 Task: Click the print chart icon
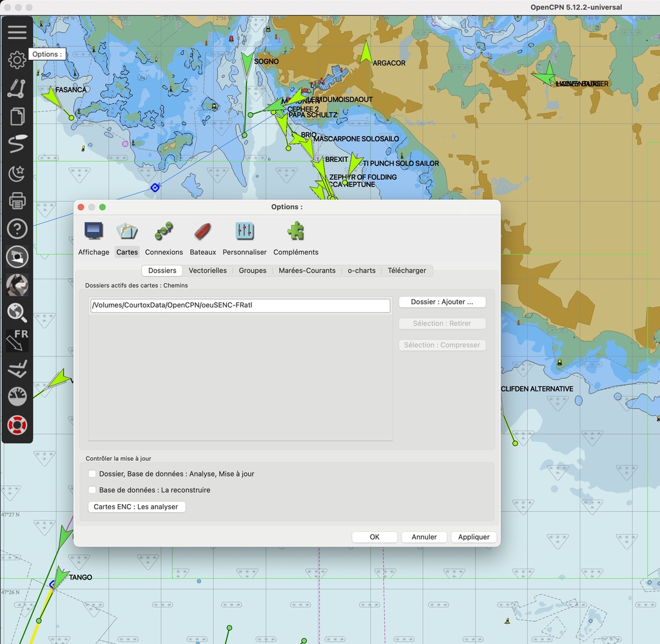17,200
